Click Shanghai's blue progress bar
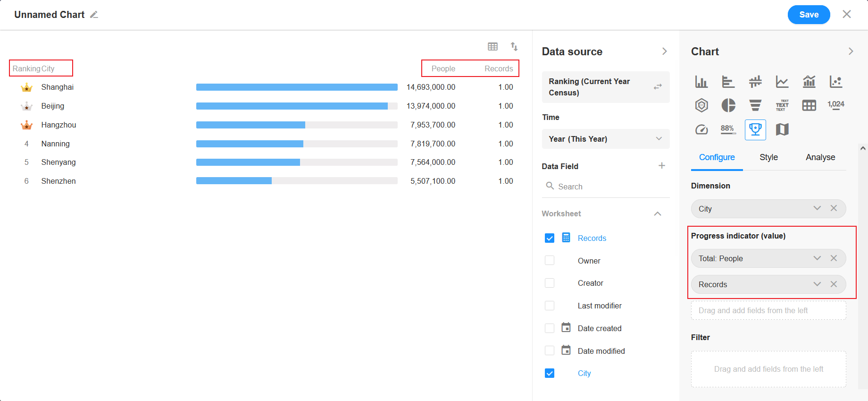Image resolution: width=868 pixels, height=401 pixels. tap(296, 87)
